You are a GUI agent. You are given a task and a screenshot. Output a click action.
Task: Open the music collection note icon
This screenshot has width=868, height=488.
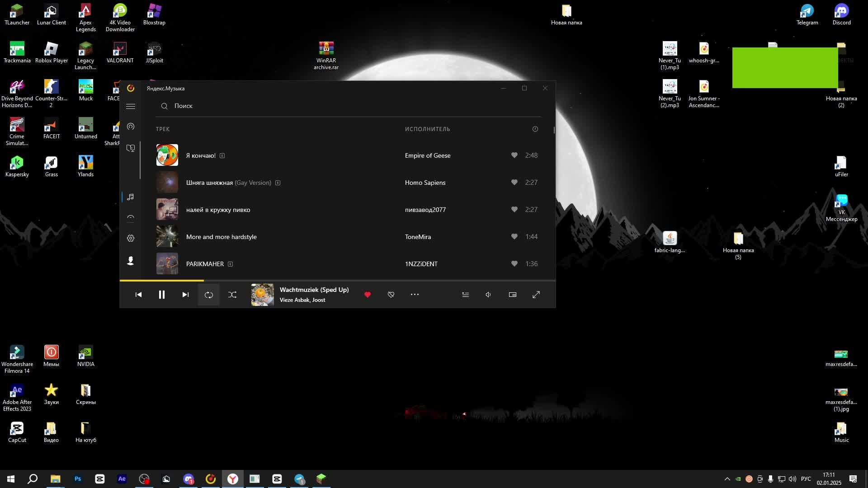coord(131,197)
